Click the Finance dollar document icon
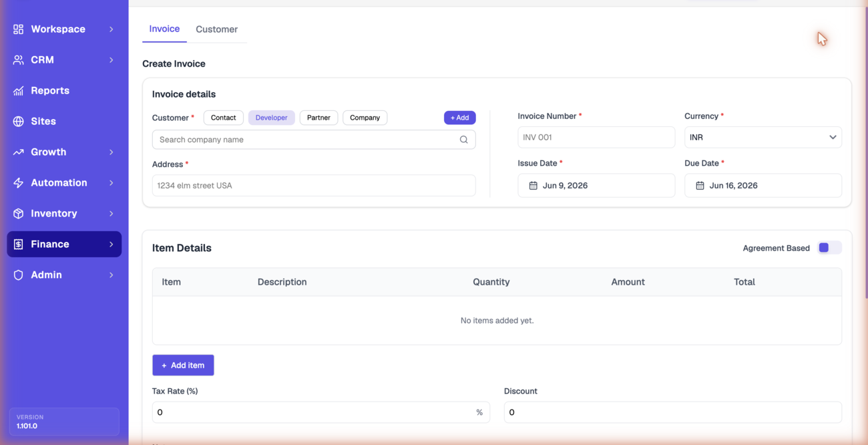This screenshot has width=868, height=445. pyautogui.click(x=18, y=245)
